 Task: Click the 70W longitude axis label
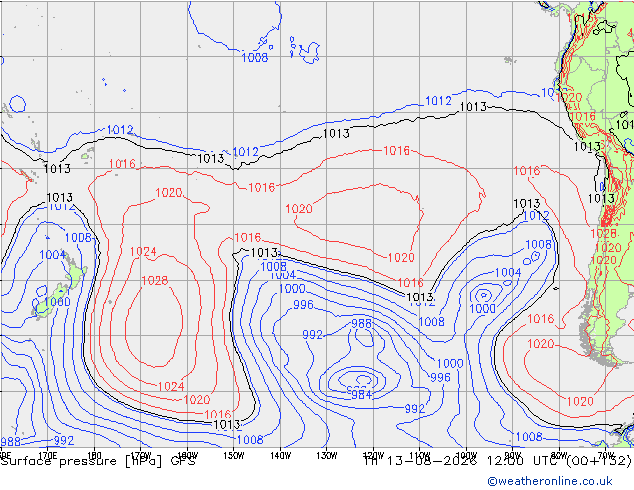tap(606, 455)
